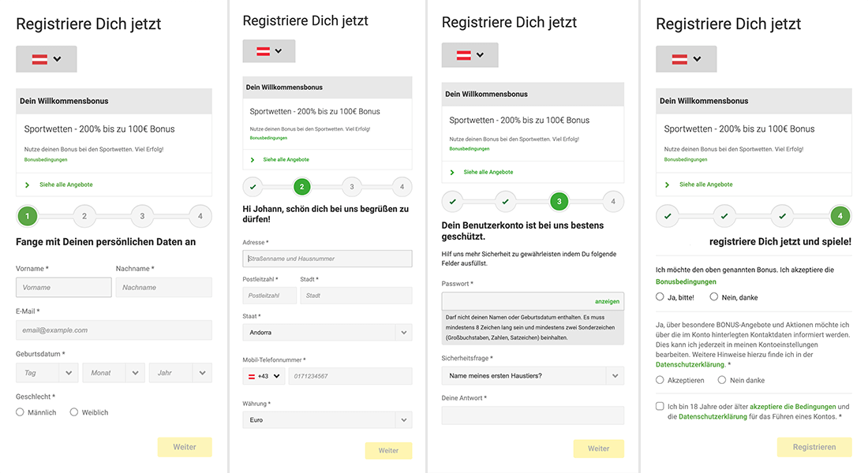Click the completed step checkmark on panel two
This screenshot has height=473, width=868.
[x=253, y=187]
